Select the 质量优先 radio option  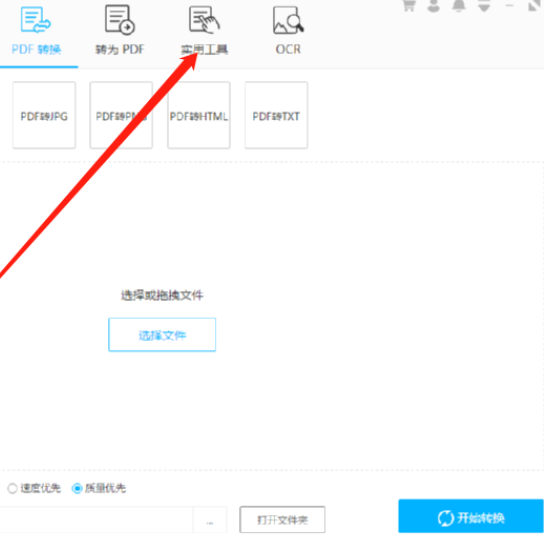pyautogui.click(x=77, y=488)
